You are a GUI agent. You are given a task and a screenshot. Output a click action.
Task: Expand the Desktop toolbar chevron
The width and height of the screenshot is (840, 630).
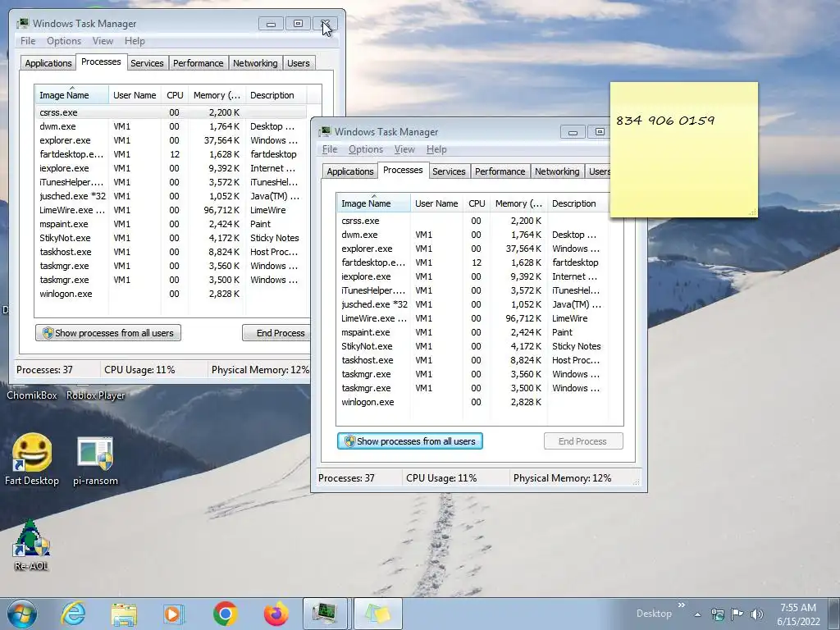[x=682, y=605]
